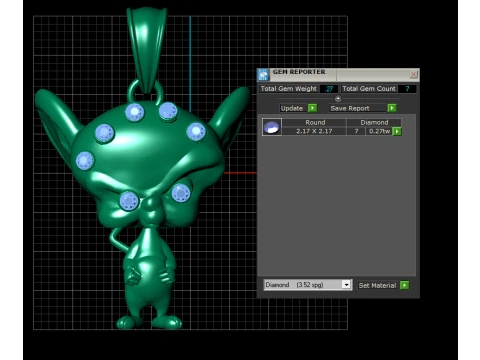Click the Set Material button label

click(x=377, y=285)
